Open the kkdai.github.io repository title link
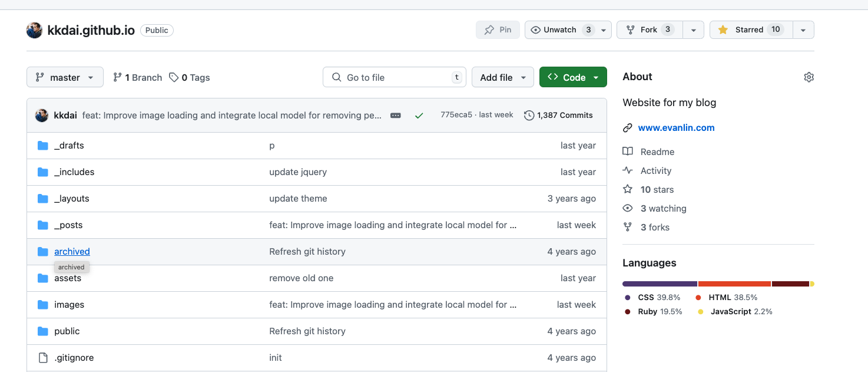 click(x=91, y=30)
